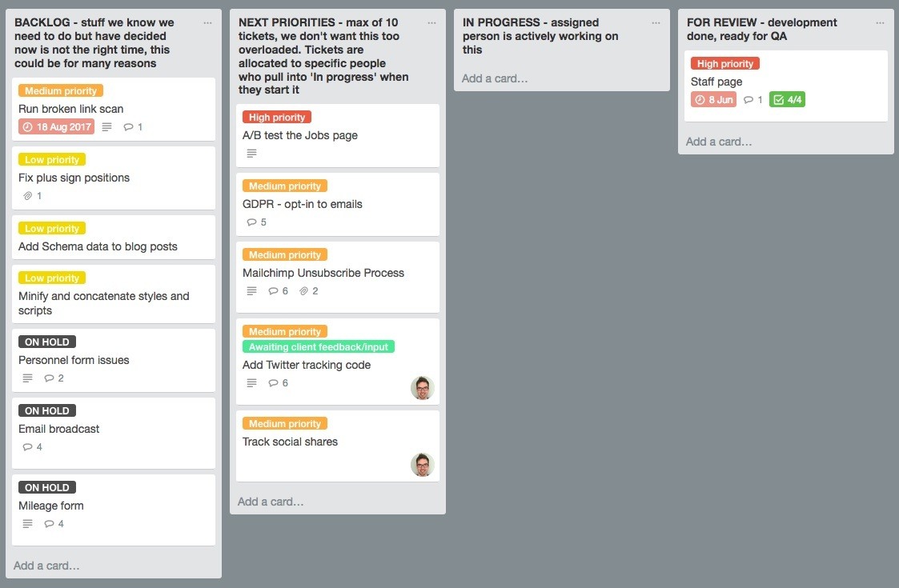Add a card to the BACKLOG list

coord(46,565)
